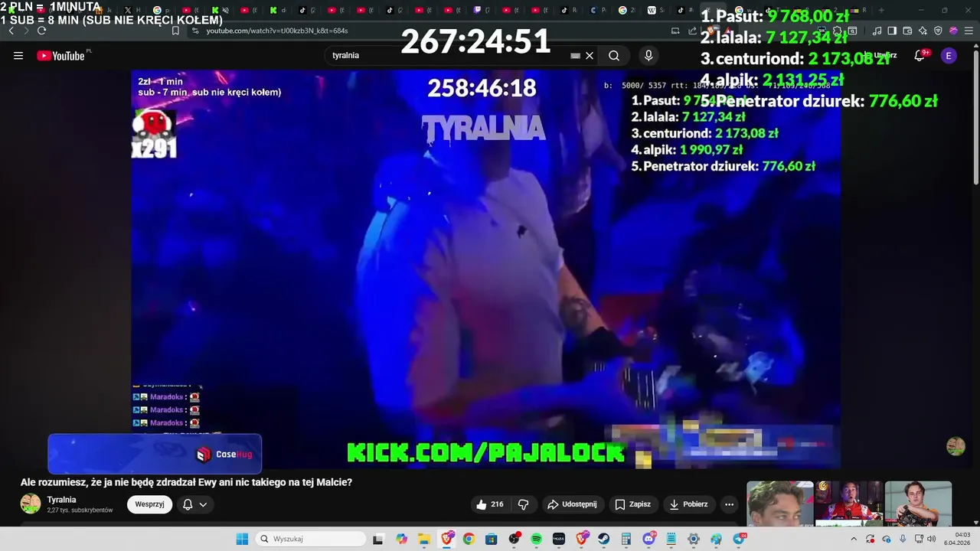
Task: Go to YouTube home via logo
Action: 60,55
